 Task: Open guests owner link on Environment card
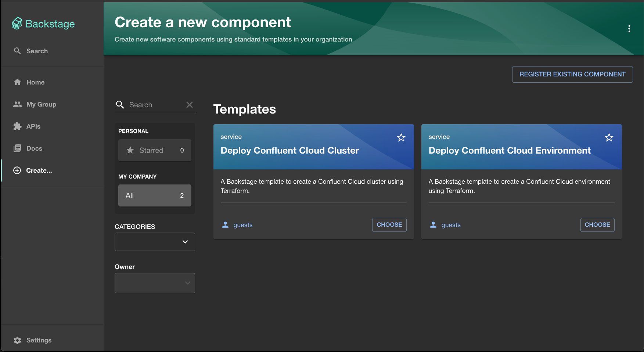click(451, 225)
